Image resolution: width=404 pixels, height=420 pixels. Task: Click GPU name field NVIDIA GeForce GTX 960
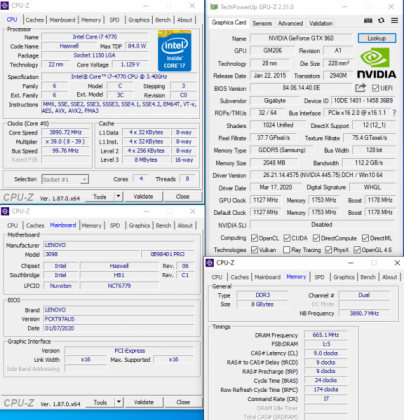(301, 38)
